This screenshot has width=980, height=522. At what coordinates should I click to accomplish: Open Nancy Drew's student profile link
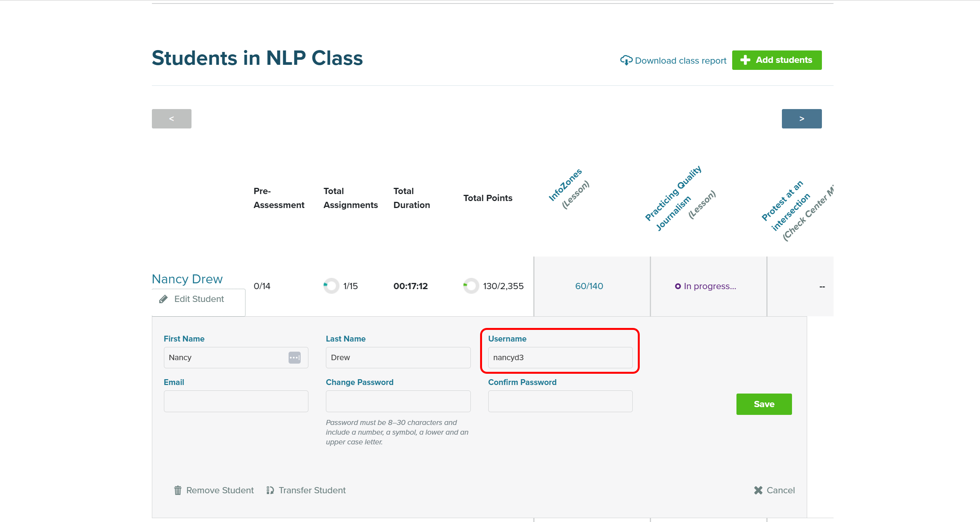click(x=187, y=279)
